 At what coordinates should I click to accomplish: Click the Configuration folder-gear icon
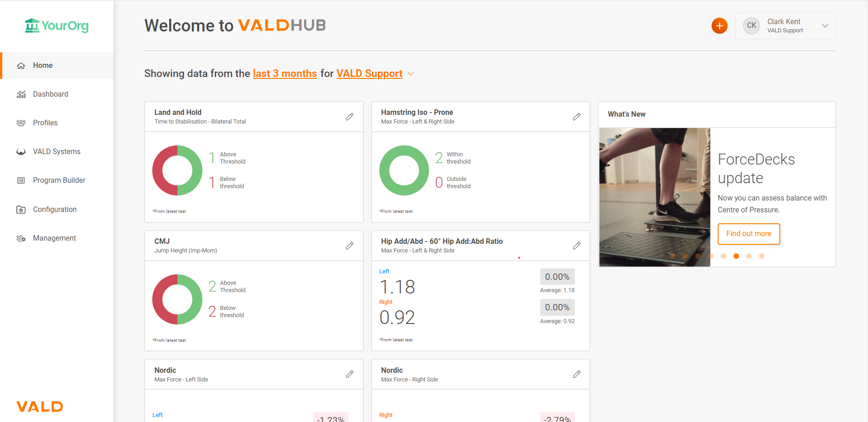click(21, 210)
